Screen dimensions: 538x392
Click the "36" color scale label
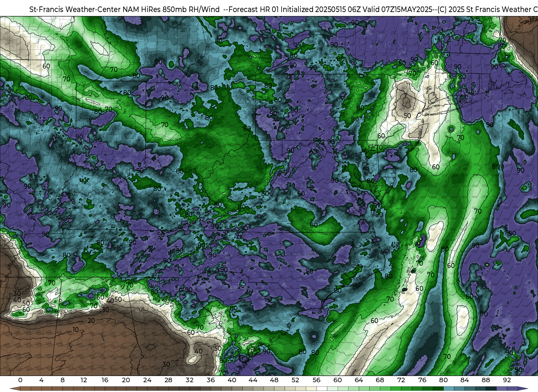tap(211, 380)
